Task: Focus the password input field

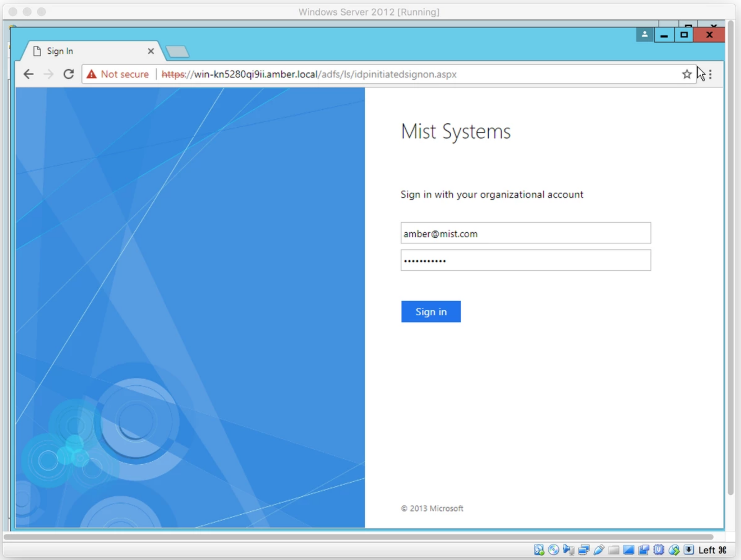Action: coord(525,260)
